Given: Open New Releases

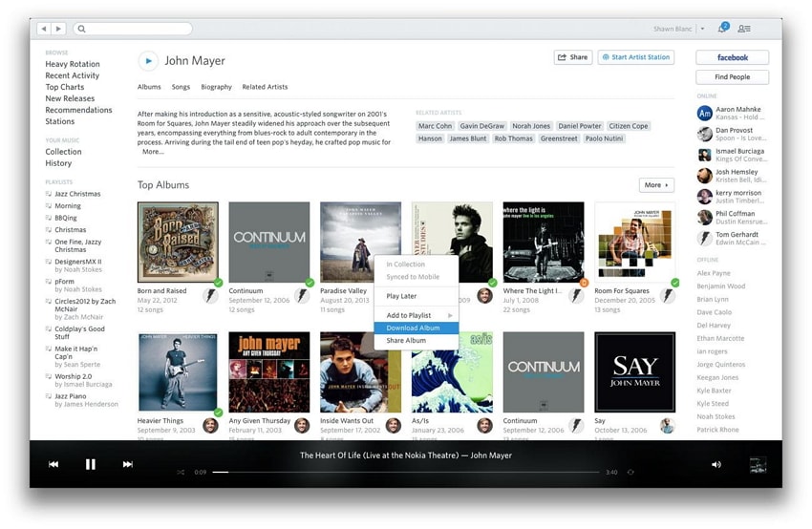Looking at the screenshot, I should pyautogui.click(x=70, y=98).
